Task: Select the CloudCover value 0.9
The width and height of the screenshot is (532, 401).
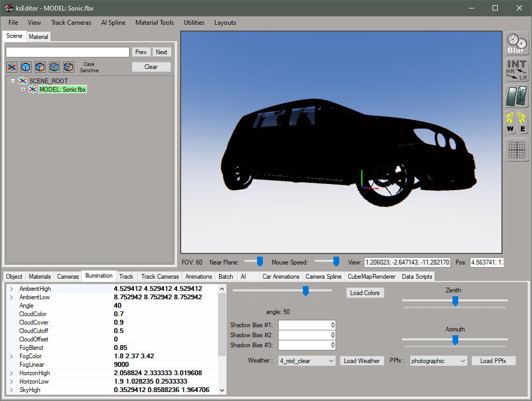Action: (x=119, y=322)
